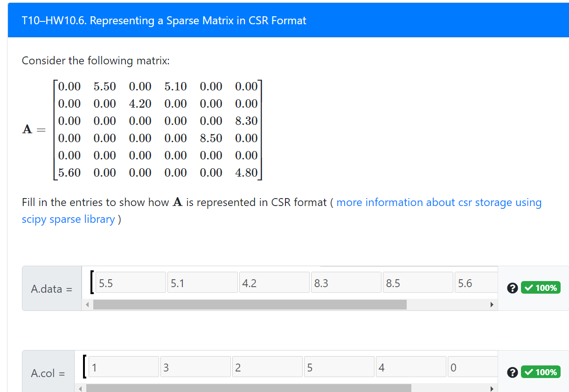Click the green 100% checkmark badge for A.col
The width and height of the screenshot is (569, 392).
tap(541, 372)
